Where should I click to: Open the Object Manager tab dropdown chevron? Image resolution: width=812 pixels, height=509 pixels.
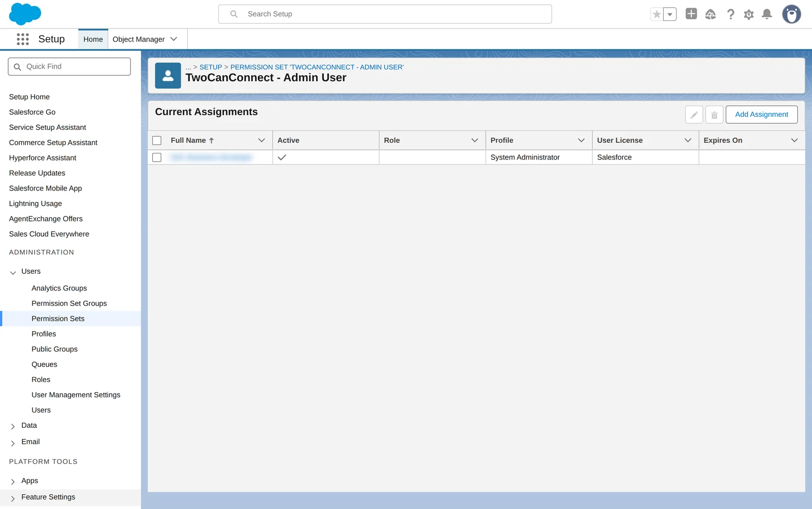(174, 39)
